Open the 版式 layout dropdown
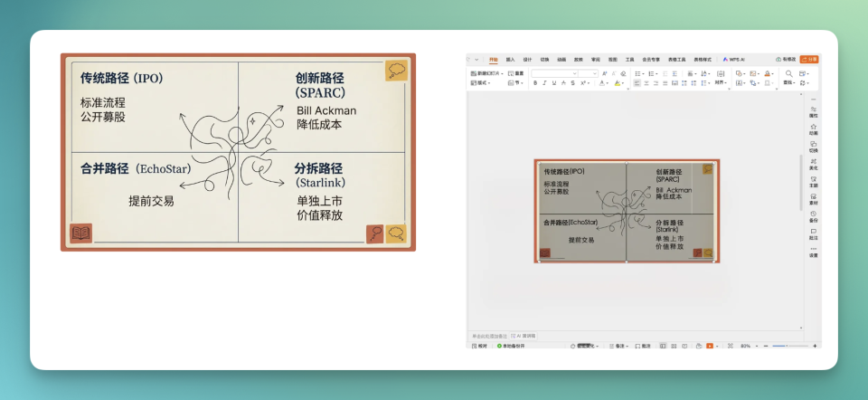 [x=480, y=82]
